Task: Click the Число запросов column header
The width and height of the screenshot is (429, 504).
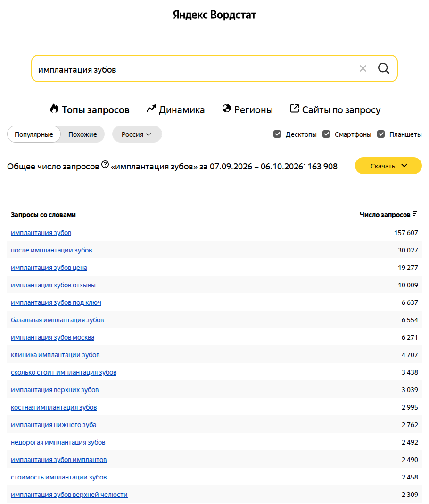Action: click(385, 215)
